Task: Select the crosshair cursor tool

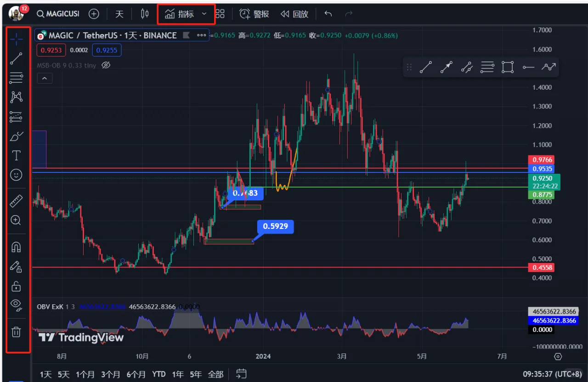Action: pos(16,39)
